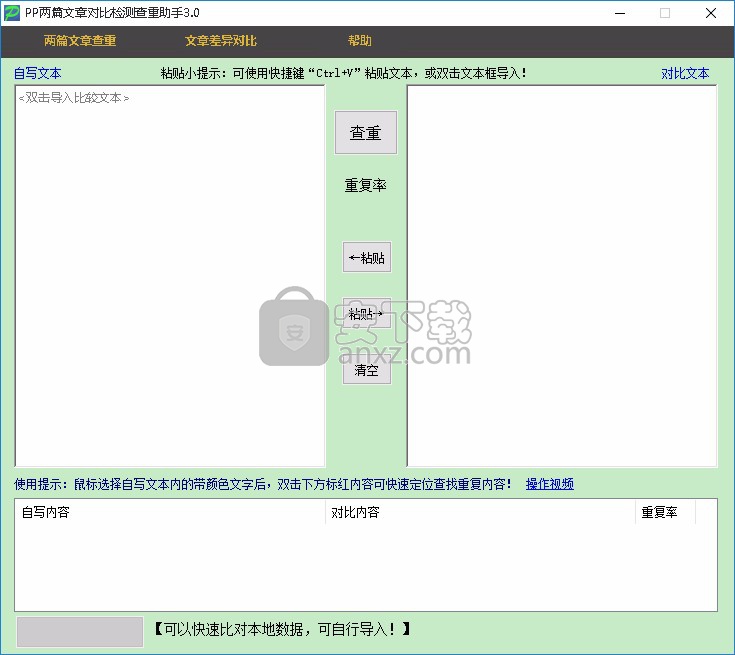Click the gray button at bottom left

(80, 632)
